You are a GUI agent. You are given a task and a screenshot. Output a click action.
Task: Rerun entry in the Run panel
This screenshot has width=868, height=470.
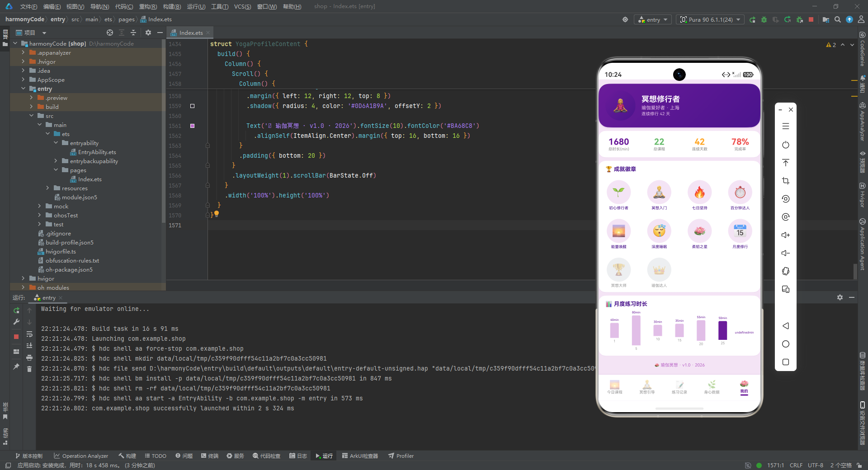point(16,310)
